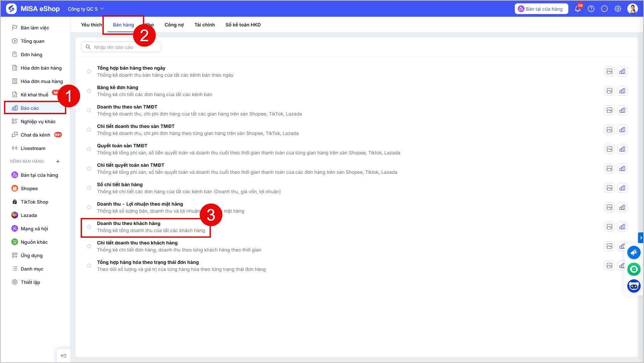644x363 pixels.
Task: Open the help question mark icon
Action: [591, 9]
